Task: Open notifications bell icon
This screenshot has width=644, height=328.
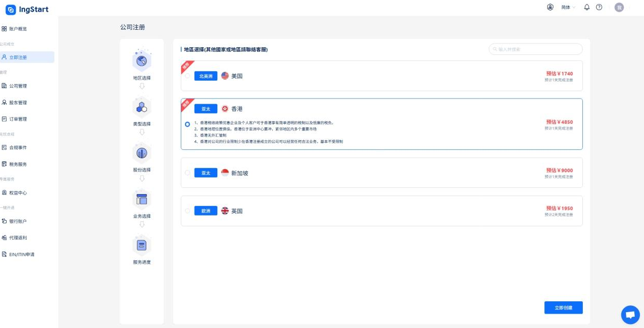Action: 587,7
